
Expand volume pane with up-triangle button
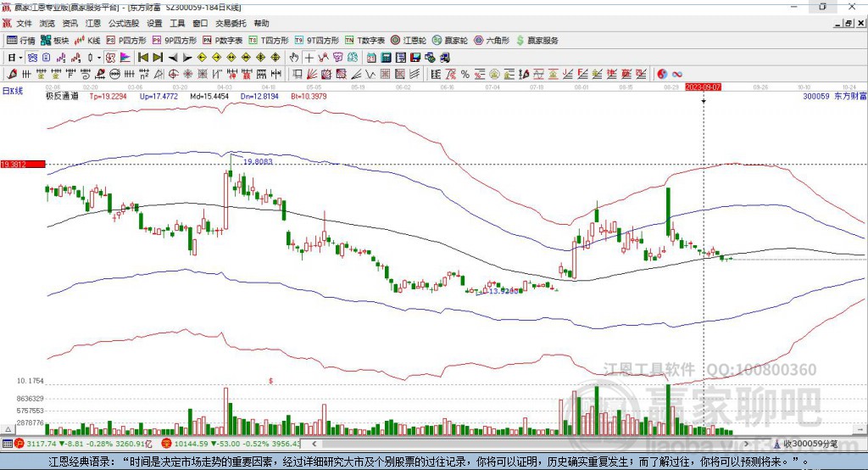pyautogui.click(x=8, y=429)
